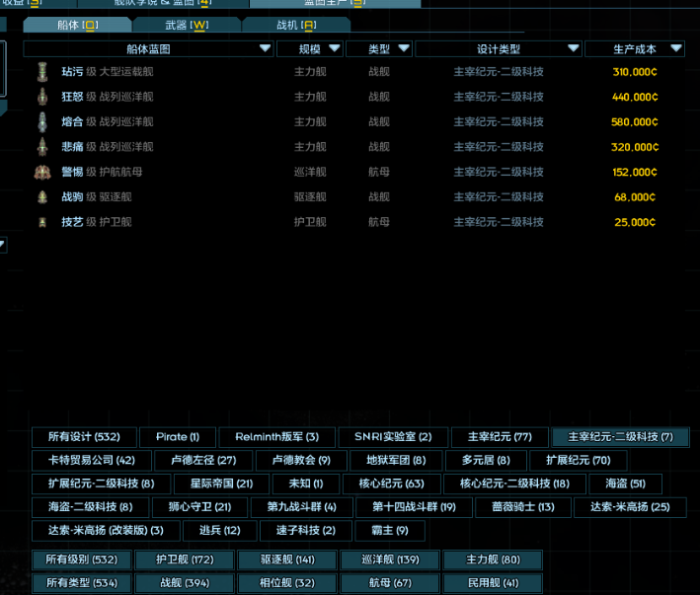This screenshot has height=595, width=700.
Task: Show only 护卫舰 (172) size
Action: (x=185, y=559)
